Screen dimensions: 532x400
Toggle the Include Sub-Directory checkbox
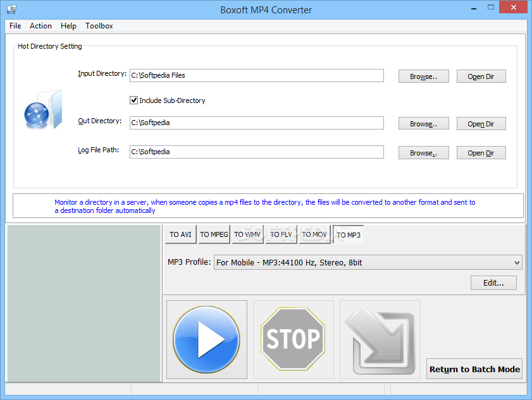click(x=133, y=100)
